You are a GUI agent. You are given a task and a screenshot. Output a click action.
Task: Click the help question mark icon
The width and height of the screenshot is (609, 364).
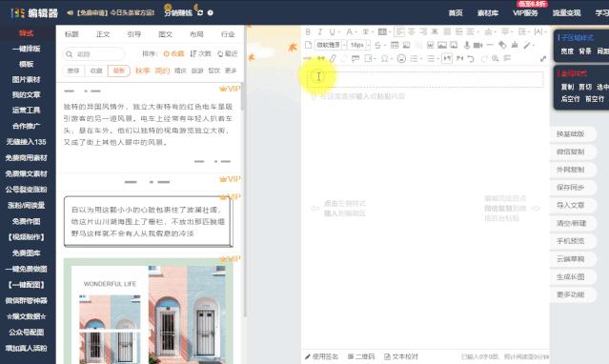210,12
